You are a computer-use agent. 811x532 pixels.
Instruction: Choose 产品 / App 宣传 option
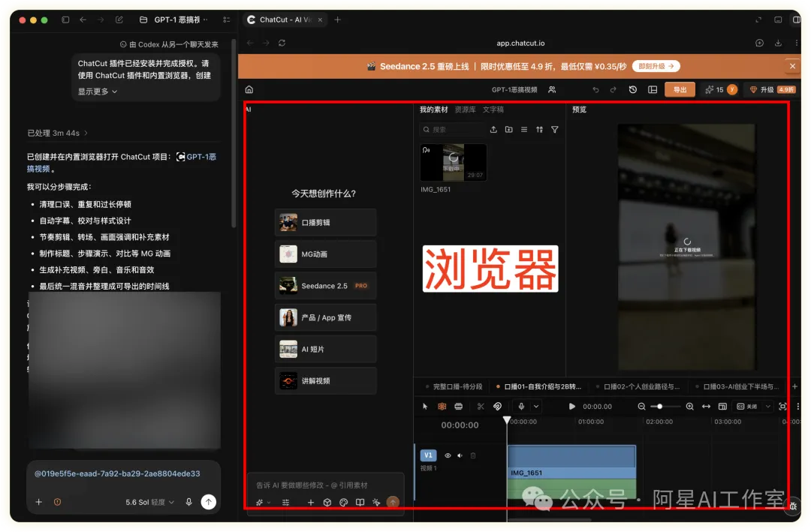(325, 317)
